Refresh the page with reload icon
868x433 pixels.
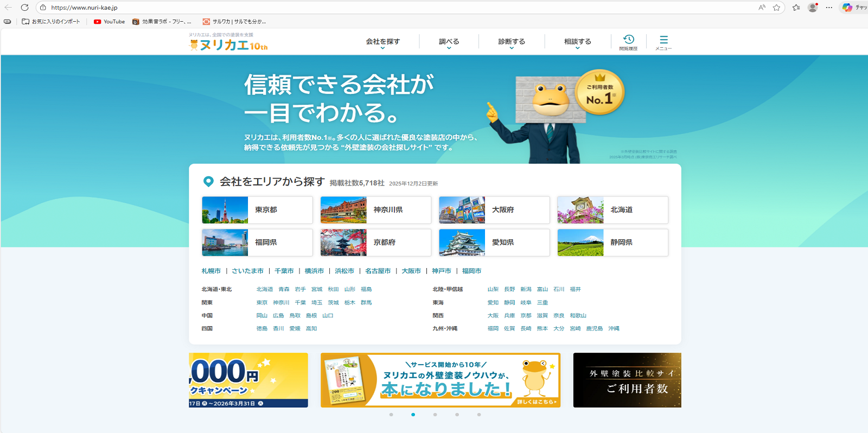(24, 8)
